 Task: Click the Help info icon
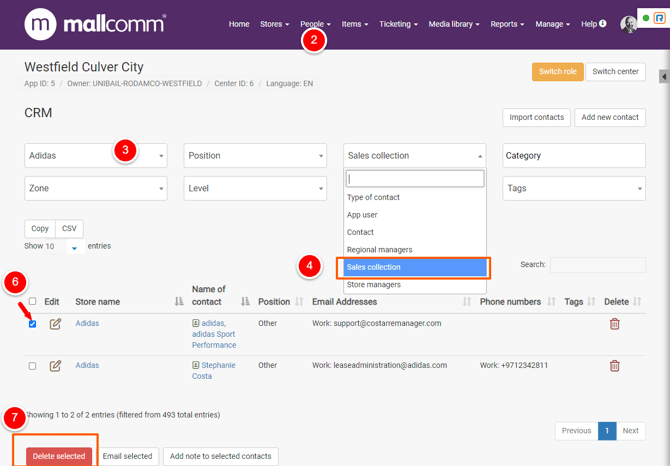point(602,23)
